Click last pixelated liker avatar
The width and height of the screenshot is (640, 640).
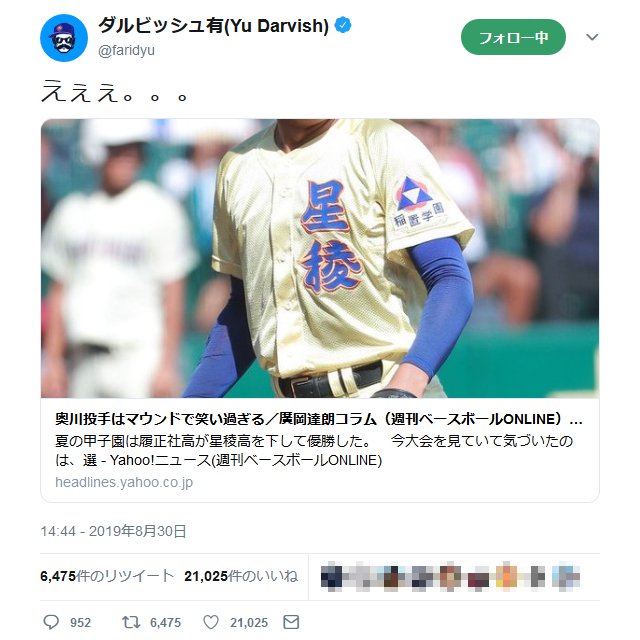click(566, 576)
